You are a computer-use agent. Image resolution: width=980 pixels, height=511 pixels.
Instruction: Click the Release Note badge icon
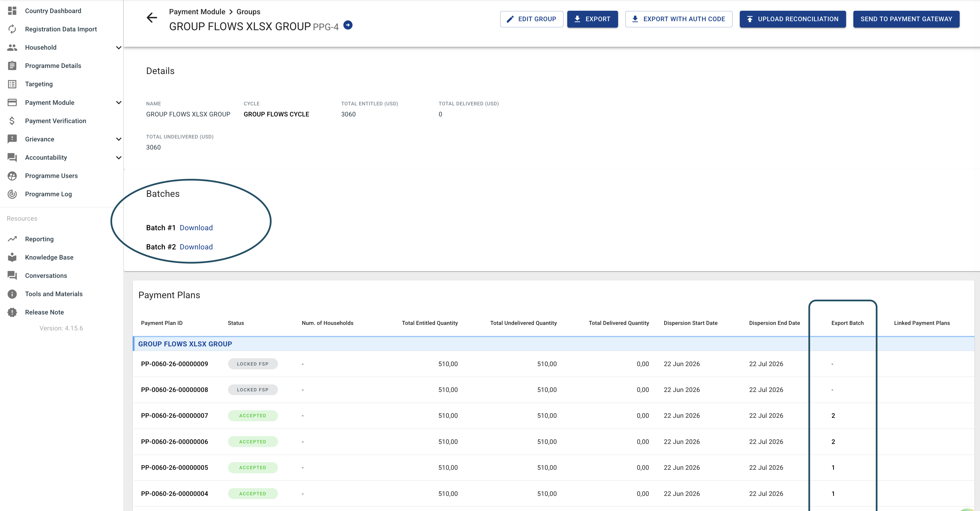(x=12, y=312)
